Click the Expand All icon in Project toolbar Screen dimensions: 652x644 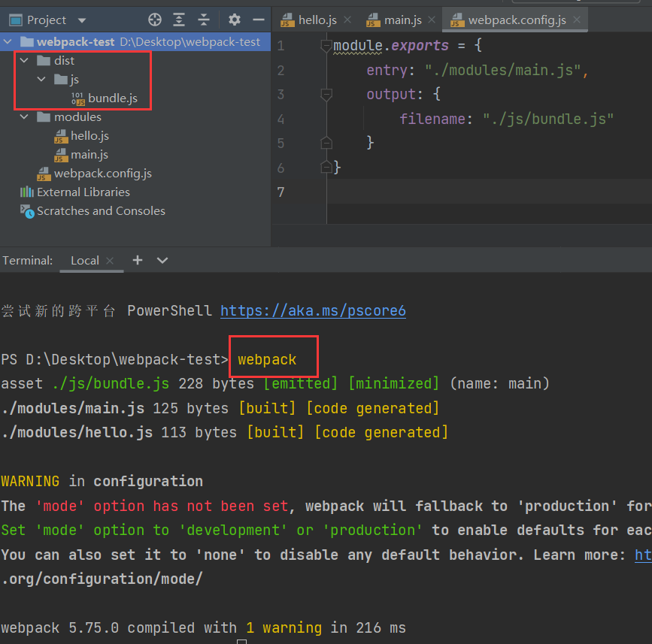(179, 20)
